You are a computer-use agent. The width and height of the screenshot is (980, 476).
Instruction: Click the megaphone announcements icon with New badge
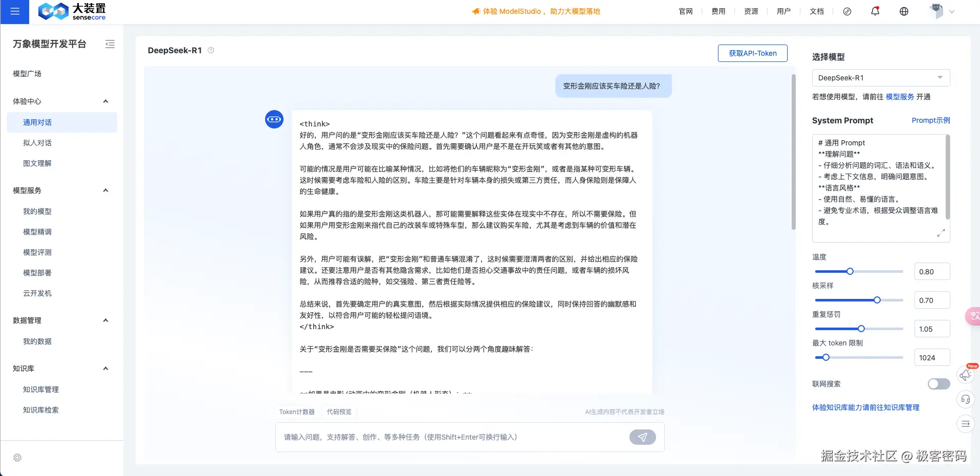pos(965,375)
